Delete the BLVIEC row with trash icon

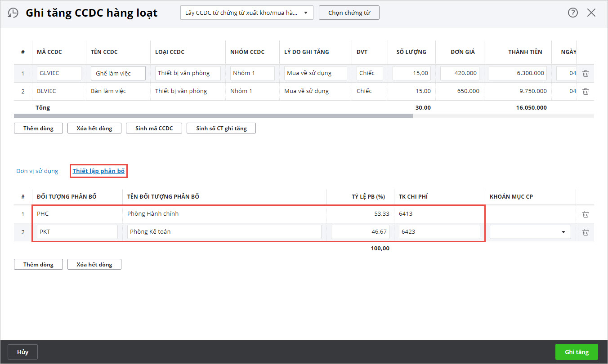tap(586, 91)
